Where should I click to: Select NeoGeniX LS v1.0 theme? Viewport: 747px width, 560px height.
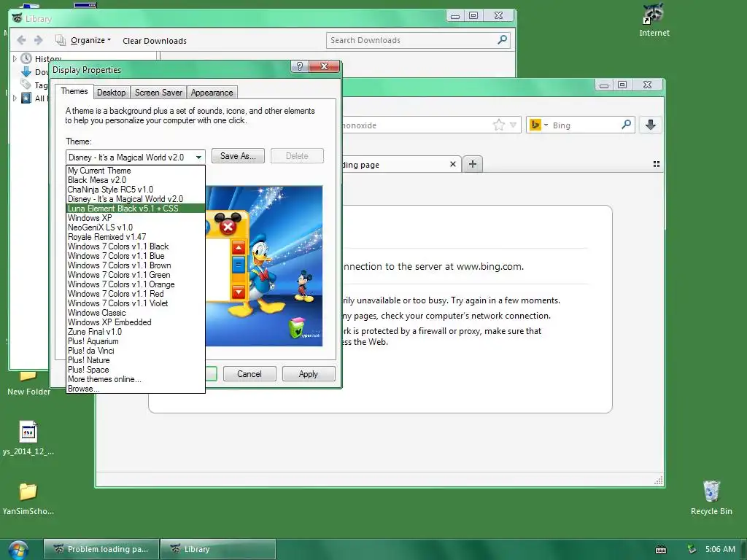tap(135, 227)
